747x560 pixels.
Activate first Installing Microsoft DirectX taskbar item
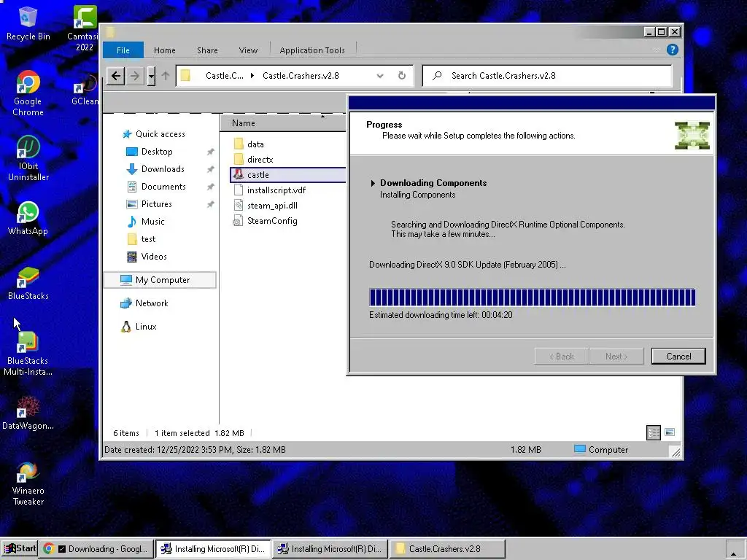[214, 548]
